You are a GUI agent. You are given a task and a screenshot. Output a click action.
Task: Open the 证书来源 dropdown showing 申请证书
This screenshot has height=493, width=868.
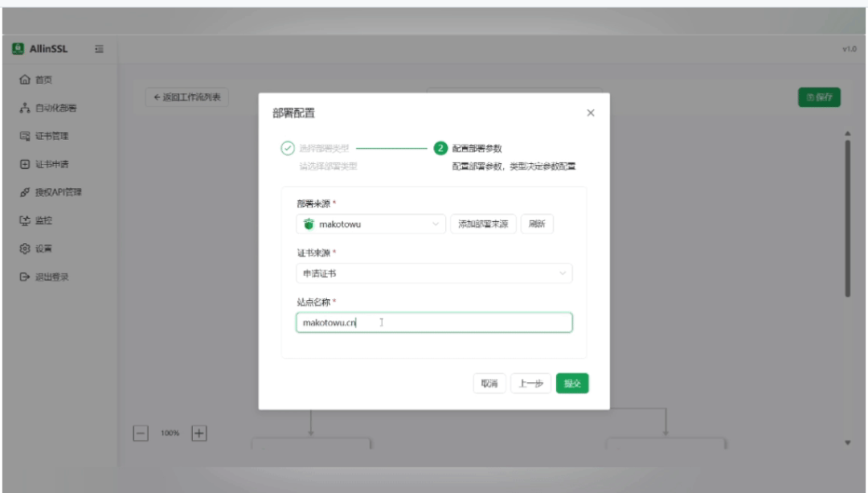pos(434,273)
